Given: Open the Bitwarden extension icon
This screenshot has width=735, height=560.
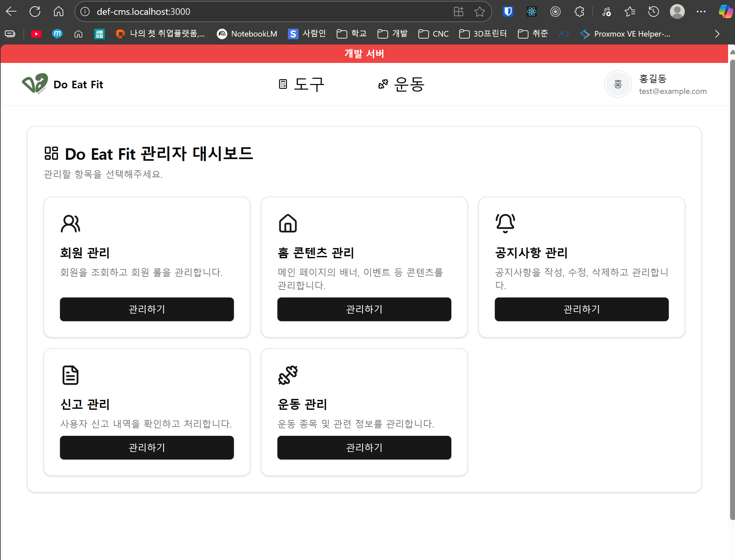Looking at the screenshot, I should point(508,12).
